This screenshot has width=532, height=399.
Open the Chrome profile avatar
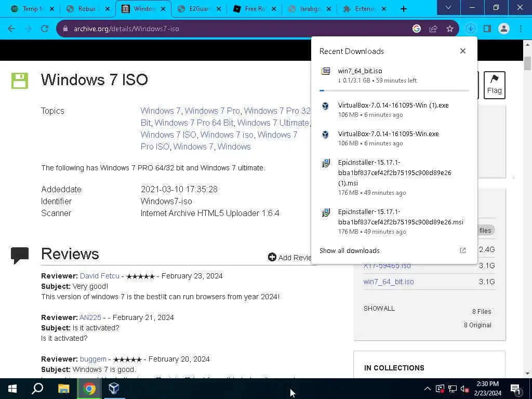coord(504,29)
